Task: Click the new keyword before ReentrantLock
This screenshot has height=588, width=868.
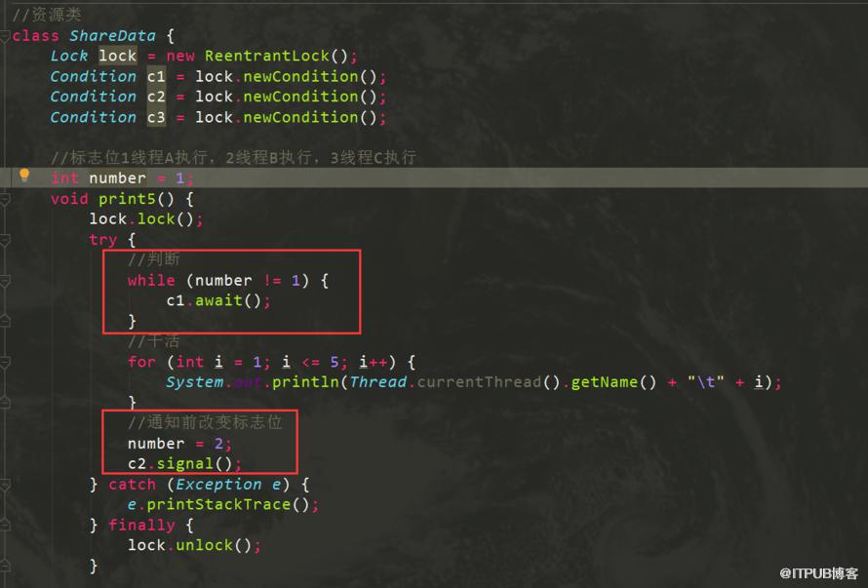Action: click(180, 56)
